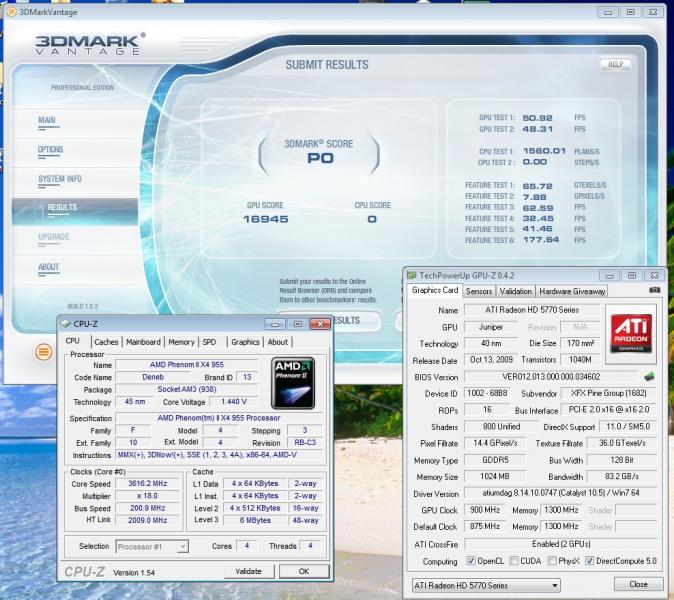Click the OK button in CPU-Z
This screenshot has width=674, height=600.
pos(304,571)
